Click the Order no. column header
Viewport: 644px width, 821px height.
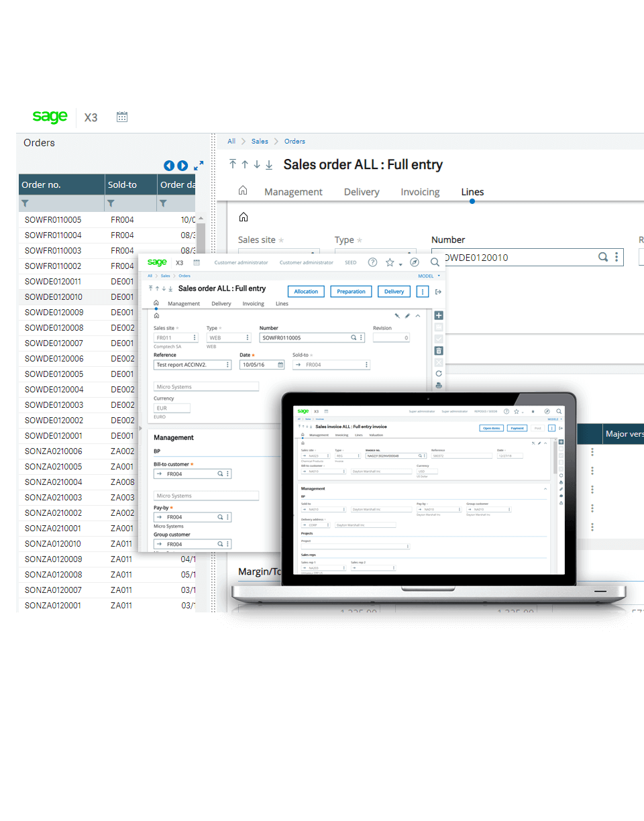[61, 184]
